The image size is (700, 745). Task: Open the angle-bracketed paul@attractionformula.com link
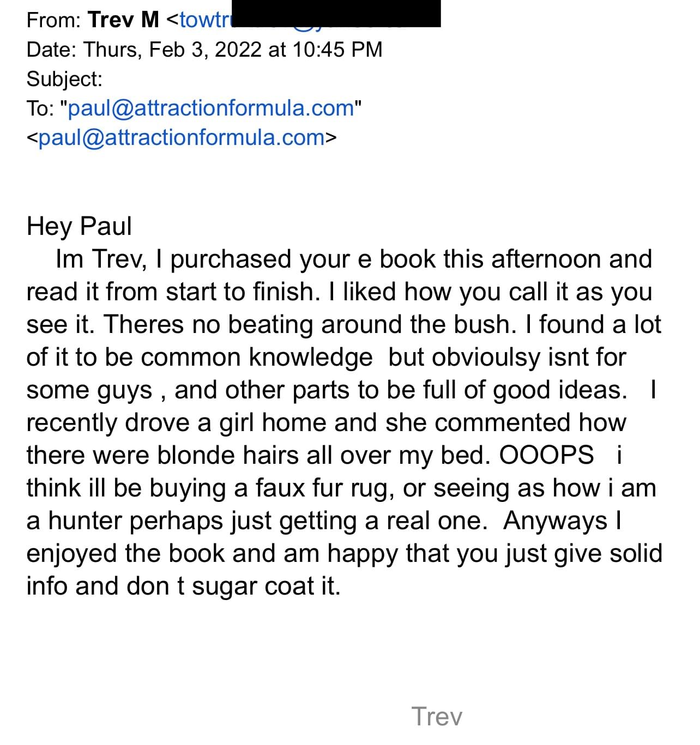[182, 137]
